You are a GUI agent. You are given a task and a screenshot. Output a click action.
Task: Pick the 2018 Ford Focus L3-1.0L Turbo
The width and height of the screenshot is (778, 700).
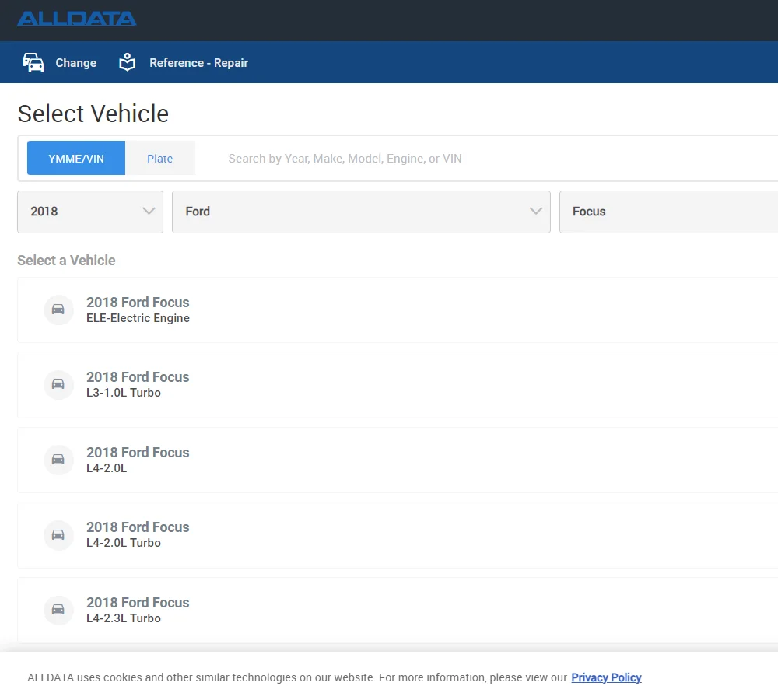[138, 384]
